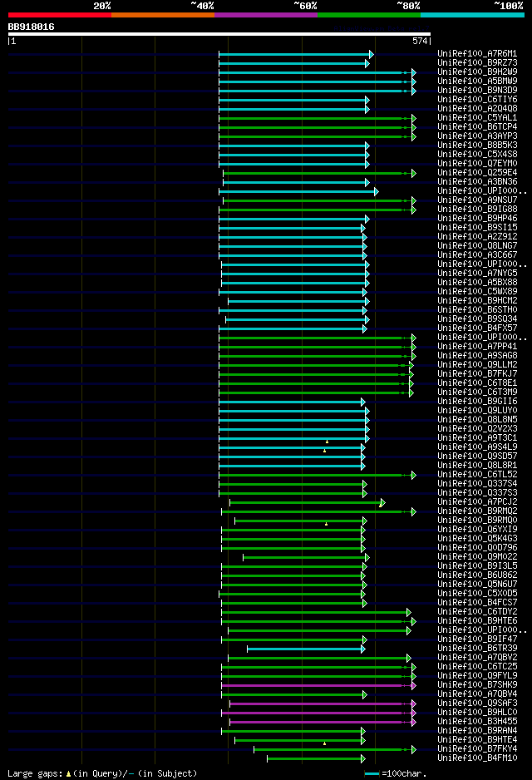This screenshot has width=532, height=780.
Task: Select the UniRef100_C6TL52 label
Action: tap(477, 475)
